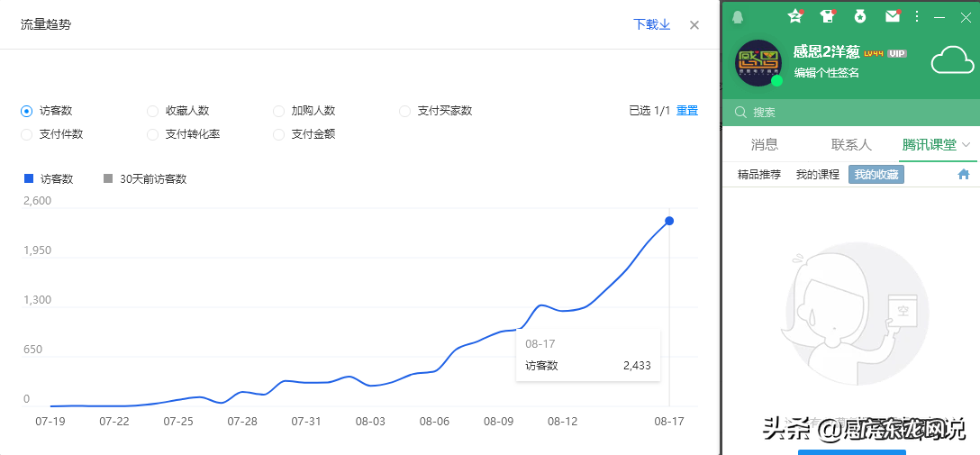
Task: Click the green online status dot
Action: coord(776,81)
